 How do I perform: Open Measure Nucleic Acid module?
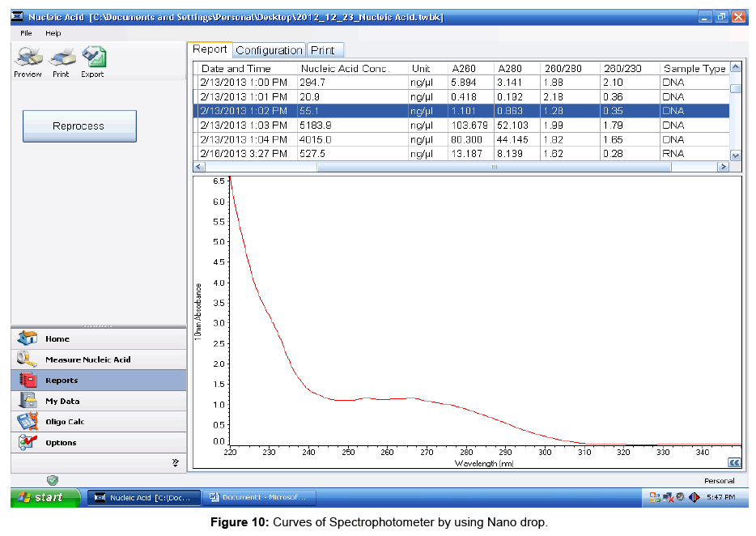tap(87, 359)
